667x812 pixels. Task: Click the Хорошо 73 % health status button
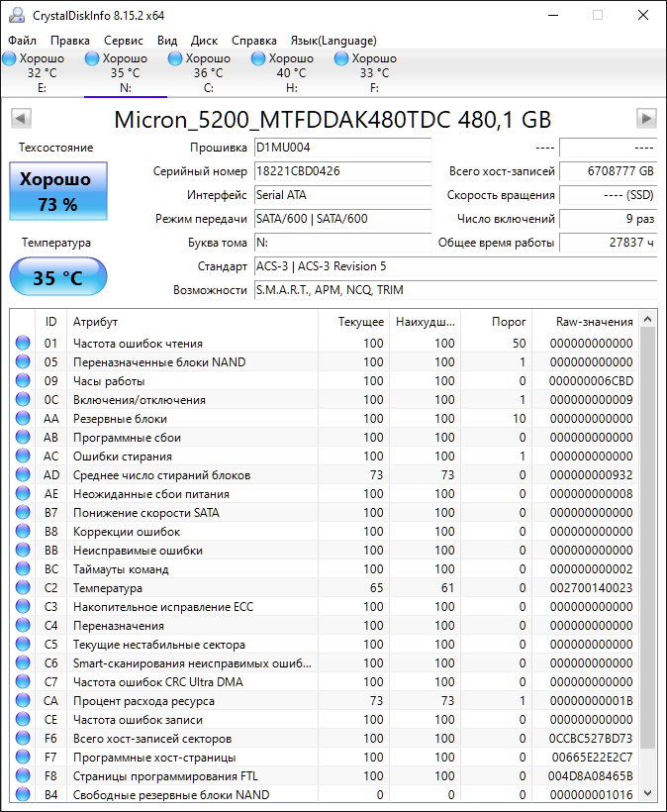[58, 191]
